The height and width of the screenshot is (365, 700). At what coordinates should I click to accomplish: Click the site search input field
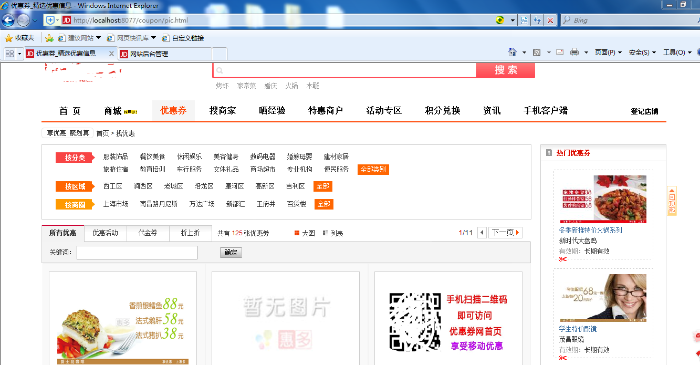[345, 70]
